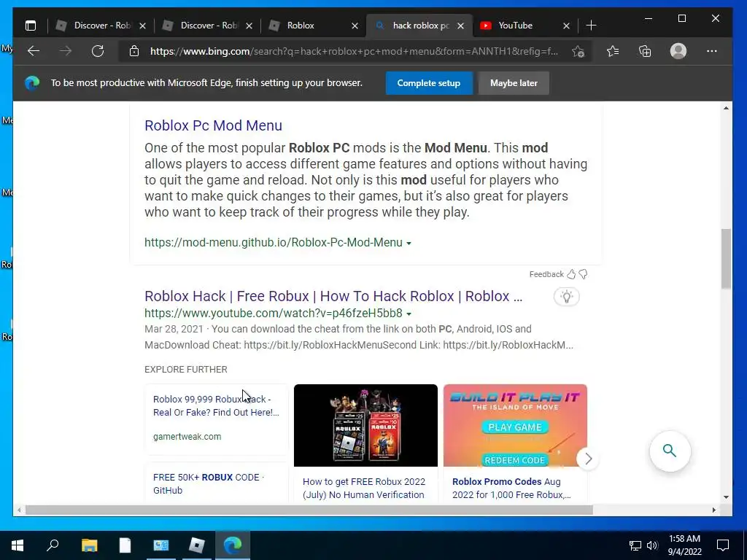Open a new tab
The image size is (747, 560).
(x=591, y=26)
